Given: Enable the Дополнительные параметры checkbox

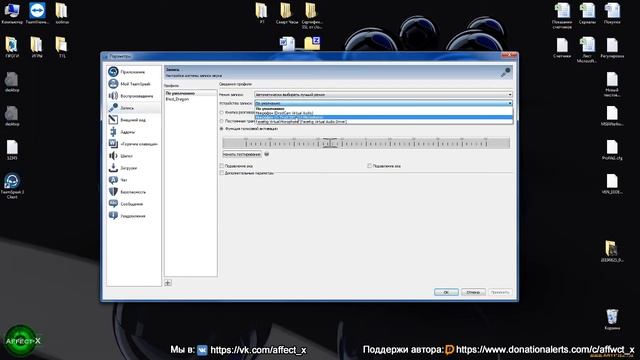Looking at the screenshot, I should pos(222,173).
